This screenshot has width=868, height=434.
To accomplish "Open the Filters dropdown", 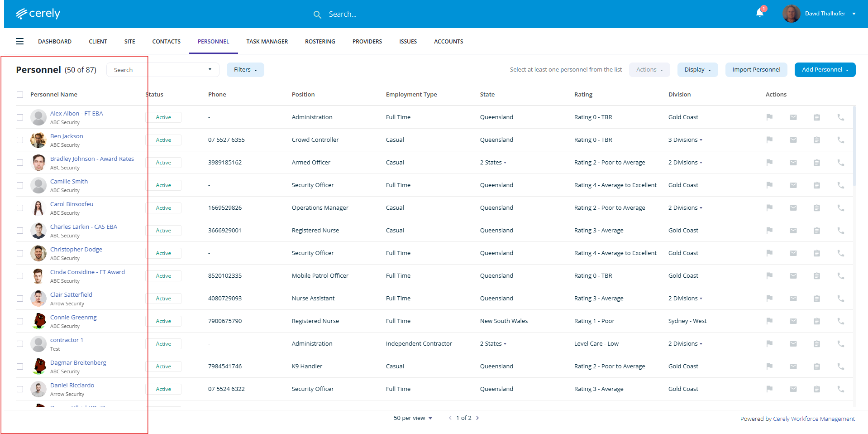I will (245, 70).
